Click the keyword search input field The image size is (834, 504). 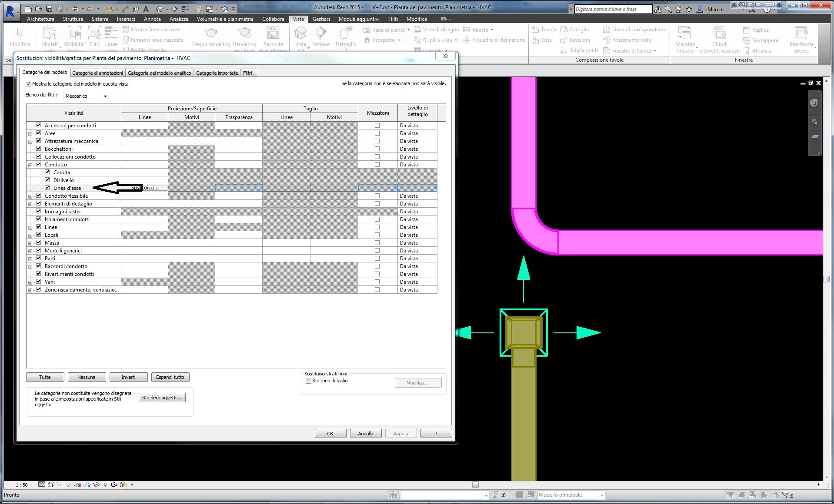coord(613,9)
